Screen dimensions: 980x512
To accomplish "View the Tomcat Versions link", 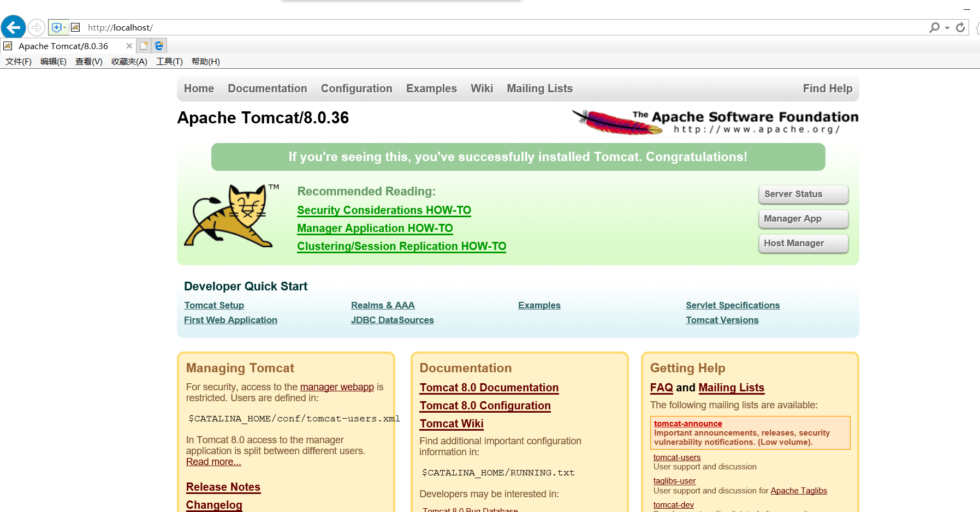I will click(x=722, y=320).
